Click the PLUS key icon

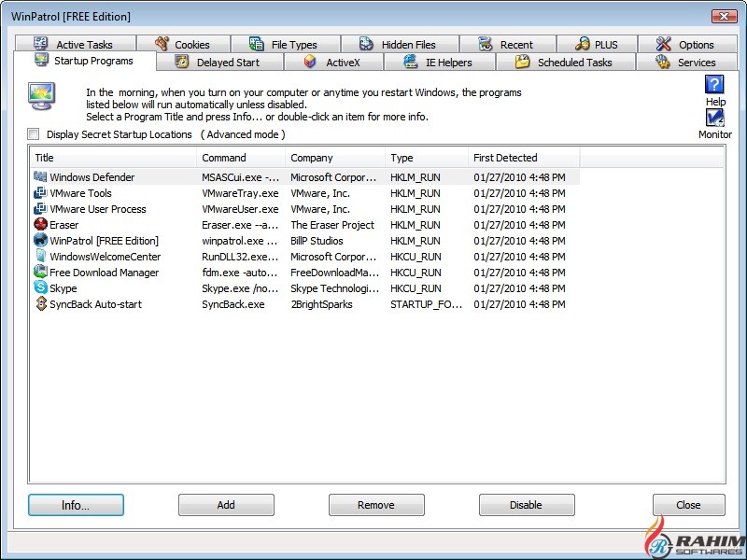pyautogui.click(x=582, y=44)
